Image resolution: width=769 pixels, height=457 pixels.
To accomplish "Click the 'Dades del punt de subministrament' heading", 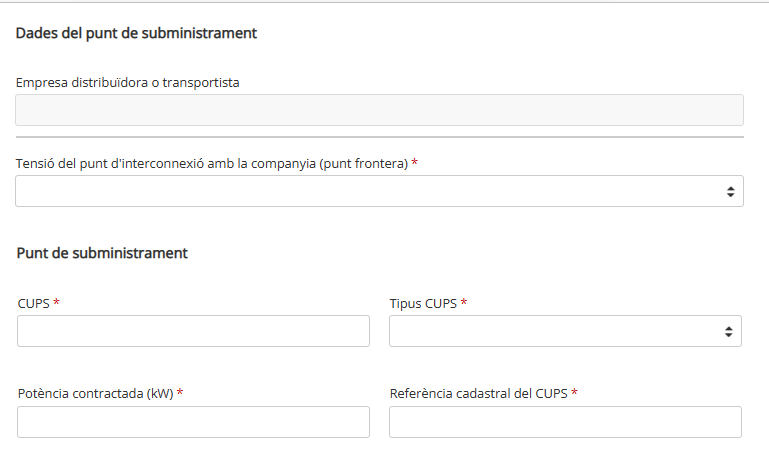I will 136,33.
